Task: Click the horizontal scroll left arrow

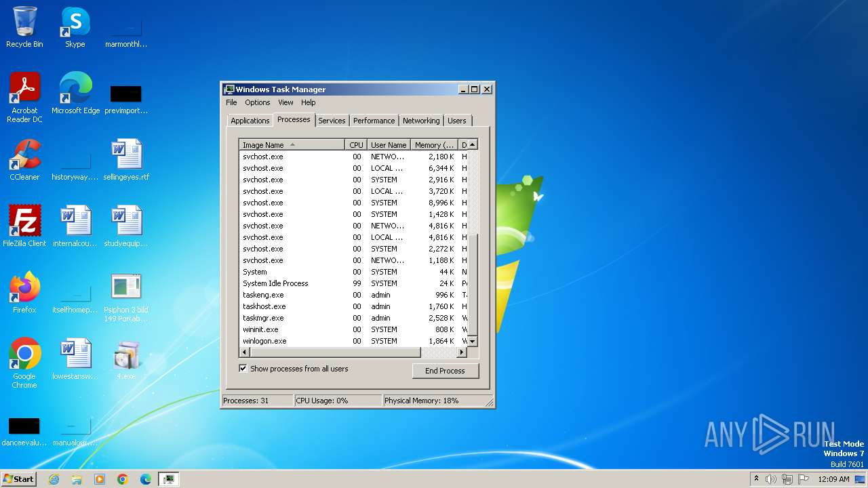Action: tap(245, 352)
